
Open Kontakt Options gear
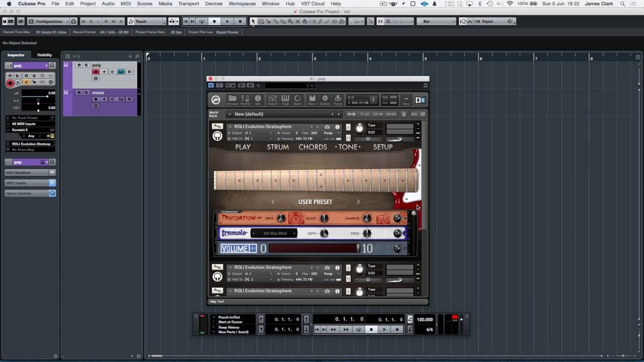pyautogui.click(x=325, y=100)
